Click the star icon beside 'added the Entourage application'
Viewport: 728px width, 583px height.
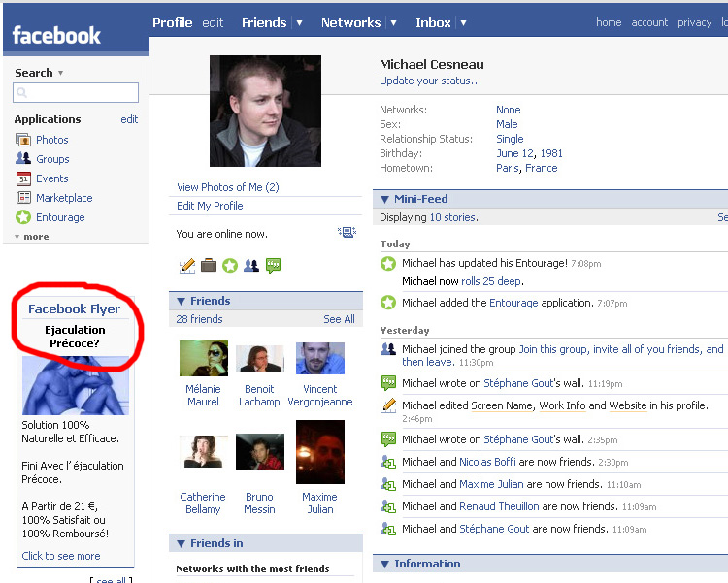pos(388,303)
